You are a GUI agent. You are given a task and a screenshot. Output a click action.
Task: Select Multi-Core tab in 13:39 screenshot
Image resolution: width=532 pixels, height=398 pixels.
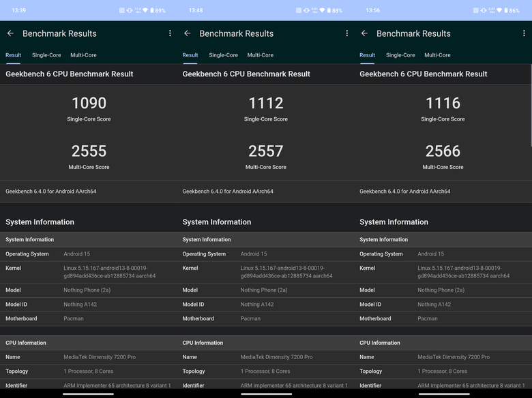point(83,55)
